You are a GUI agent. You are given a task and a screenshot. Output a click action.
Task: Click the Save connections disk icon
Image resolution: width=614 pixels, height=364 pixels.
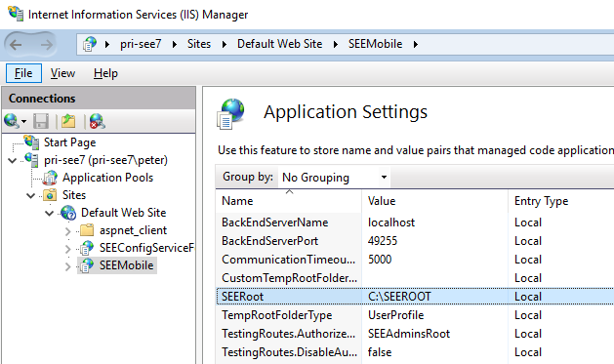[x=41, y=121]
